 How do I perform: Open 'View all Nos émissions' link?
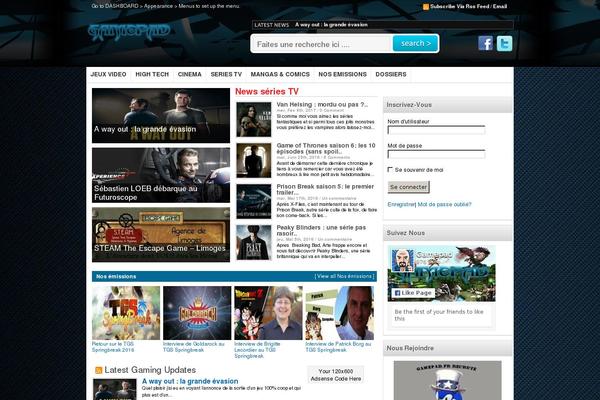[x=344, y=276]
